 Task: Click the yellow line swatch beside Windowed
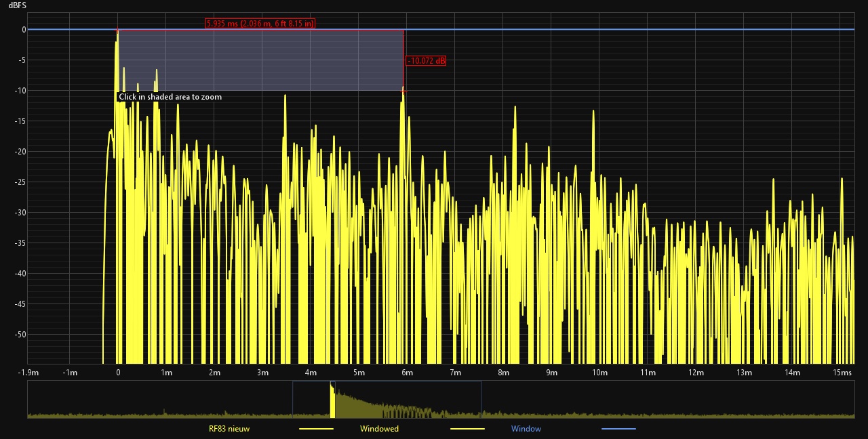click(467, 429)
